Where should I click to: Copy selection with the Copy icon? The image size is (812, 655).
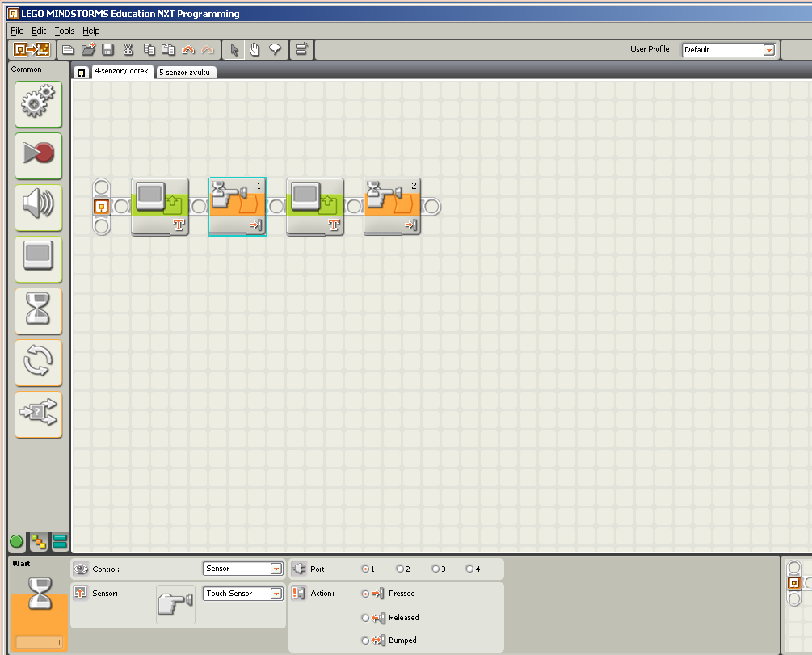coord(149,50)
